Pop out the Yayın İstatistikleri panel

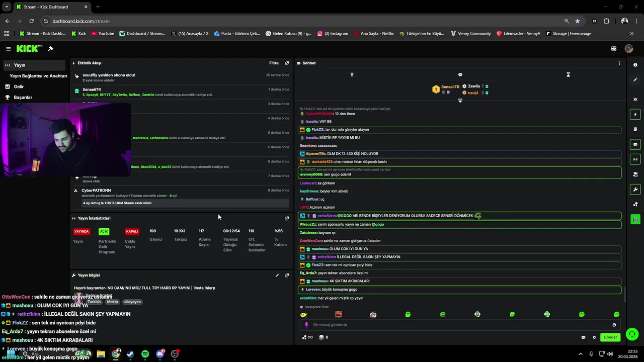287,218
